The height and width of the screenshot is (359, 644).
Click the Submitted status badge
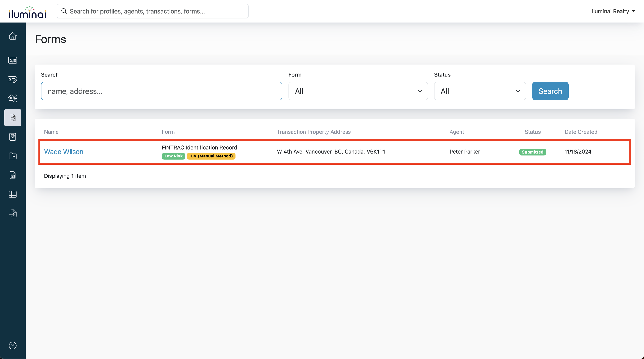tap(533, 152)
